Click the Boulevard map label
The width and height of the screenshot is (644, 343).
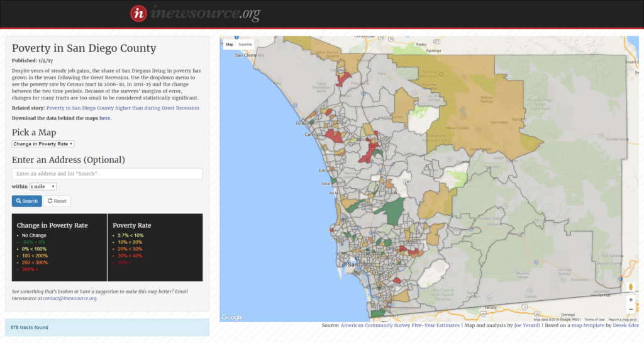(579, 279)
